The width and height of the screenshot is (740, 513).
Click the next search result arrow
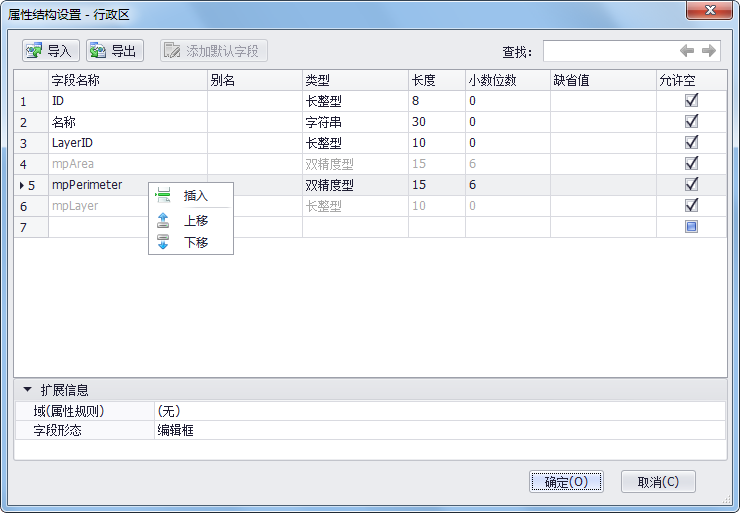pos(709,51)
